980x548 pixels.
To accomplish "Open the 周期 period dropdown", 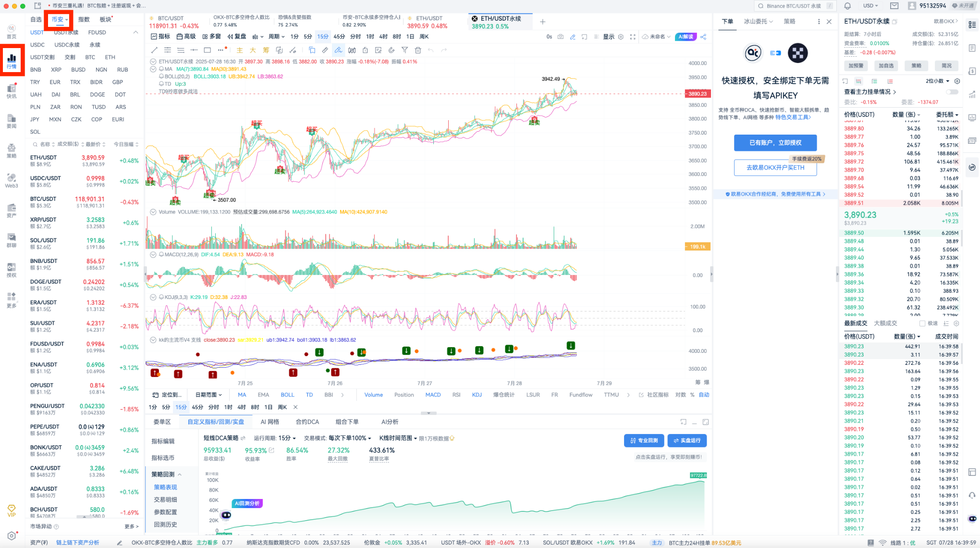I will click(276, 37).
